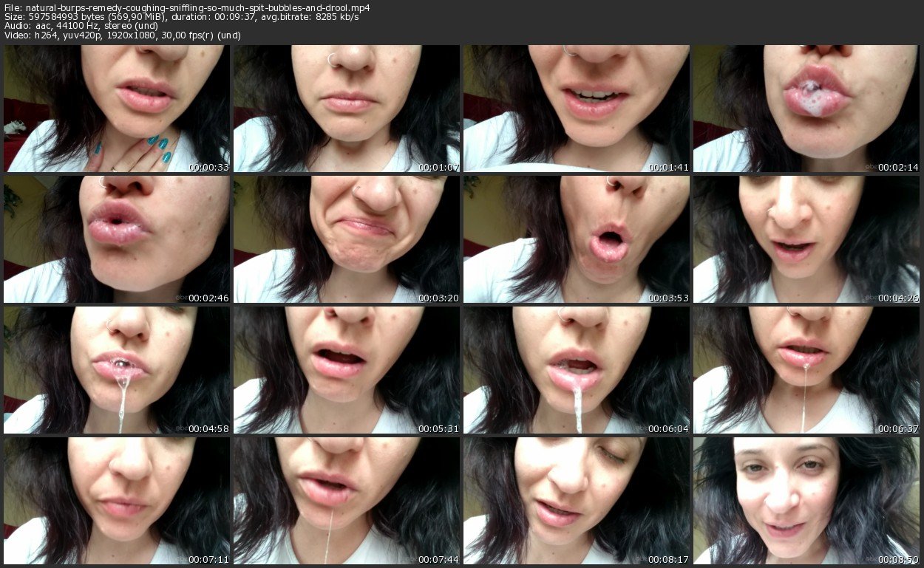Click the 00:02:46 thumbnail
Image resolution: width=924 pixels, height=568 pixels.
(117, 239)
